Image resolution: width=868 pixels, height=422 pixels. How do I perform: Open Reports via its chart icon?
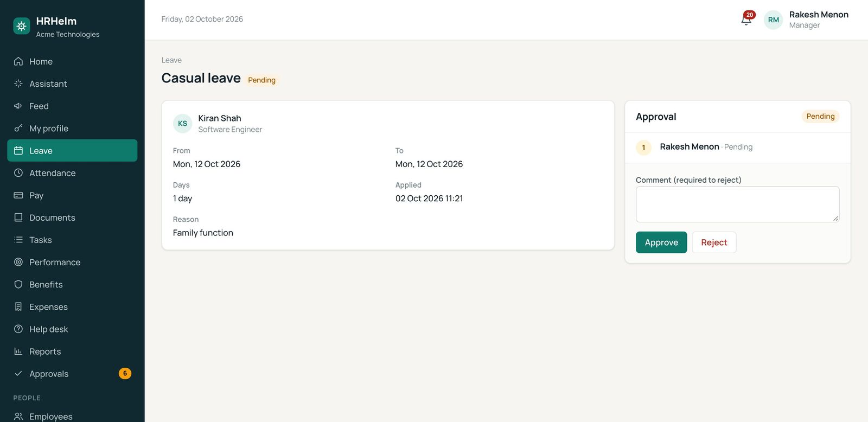click(18, 351)
